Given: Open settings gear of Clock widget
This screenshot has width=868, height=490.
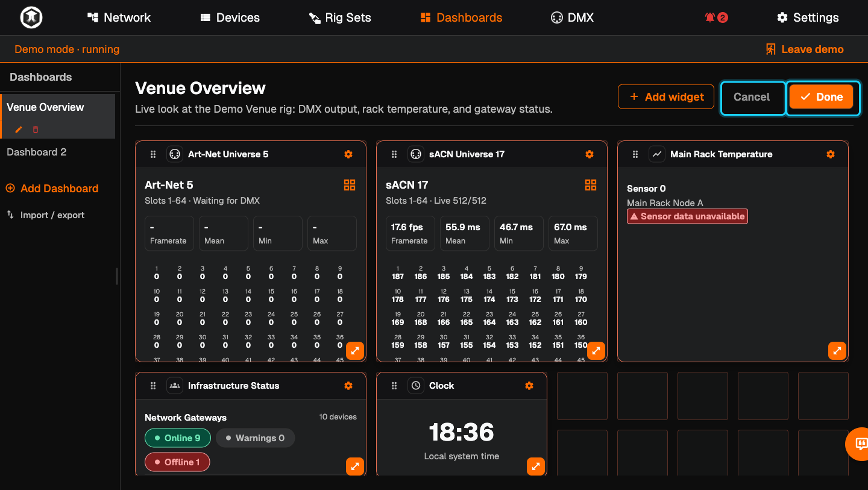Looking at the screenshot, I should click(x=529, y=386).
